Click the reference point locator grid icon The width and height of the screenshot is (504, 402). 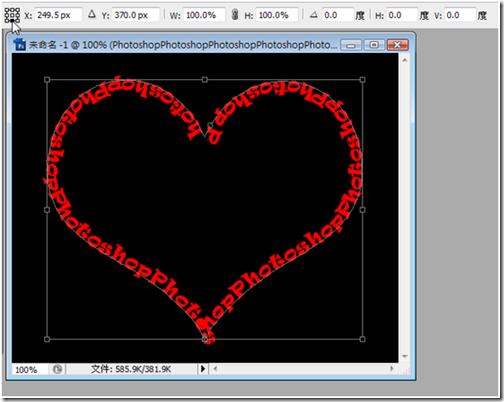[x=12, y=15]
